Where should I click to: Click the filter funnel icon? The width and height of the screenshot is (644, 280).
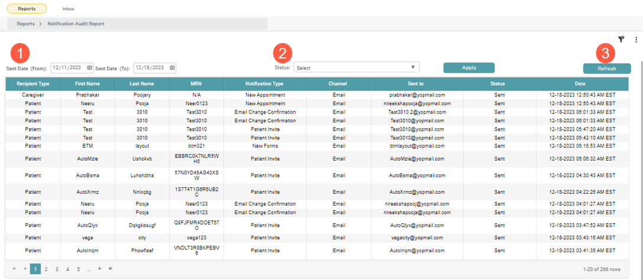[x=621, y=39]
